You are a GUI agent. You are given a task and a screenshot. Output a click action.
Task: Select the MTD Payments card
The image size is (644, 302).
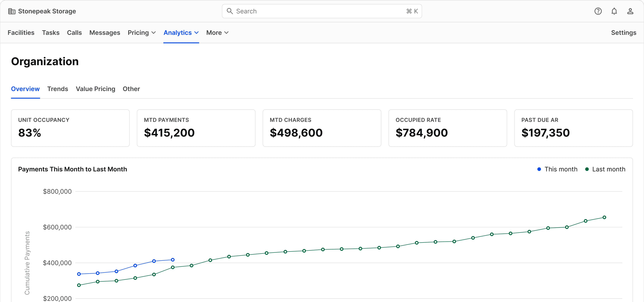click(196, 128)
